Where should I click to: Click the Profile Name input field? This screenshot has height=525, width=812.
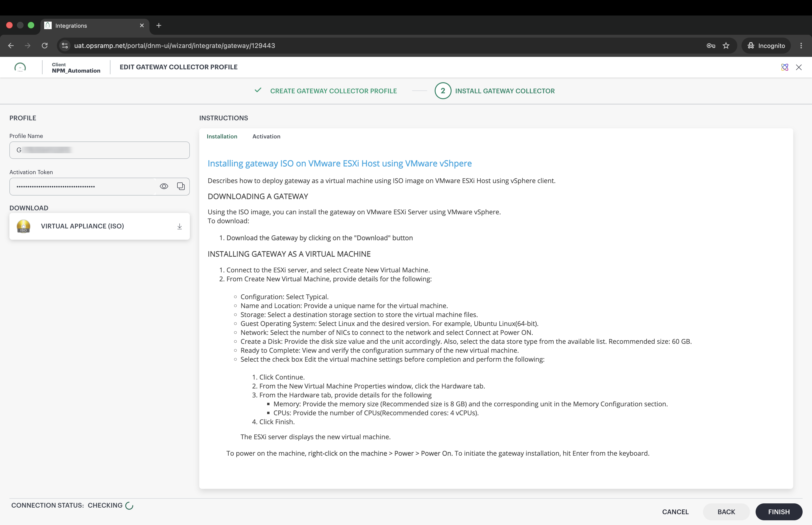tap(99, 150)
